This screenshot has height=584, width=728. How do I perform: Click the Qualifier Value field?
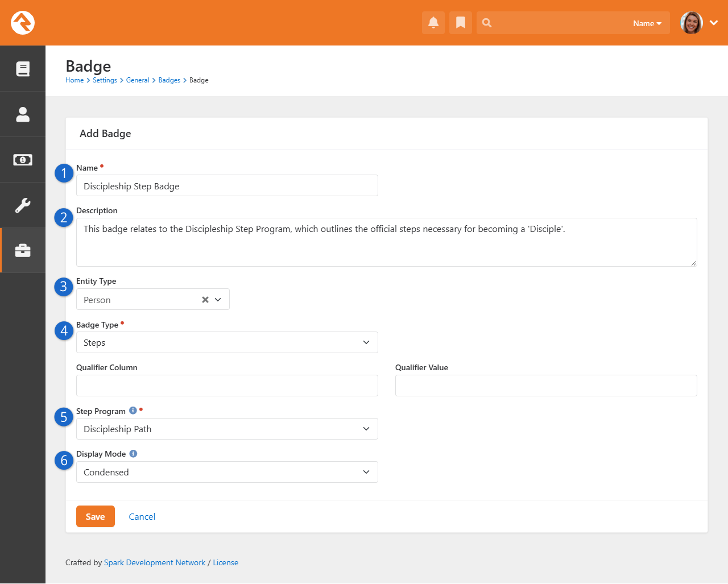pos(546,386)
